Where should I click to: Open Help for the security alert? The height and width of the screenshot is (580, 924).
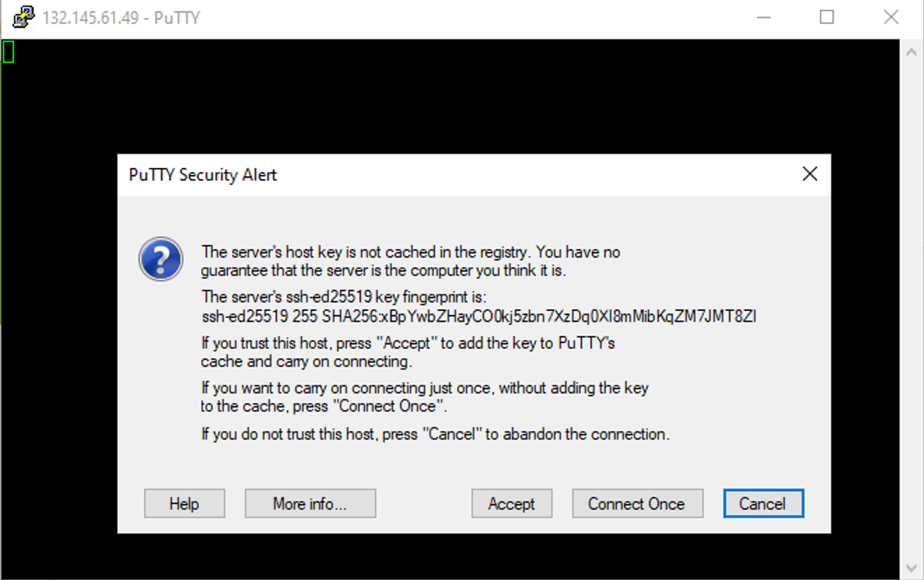click(184, 503)
